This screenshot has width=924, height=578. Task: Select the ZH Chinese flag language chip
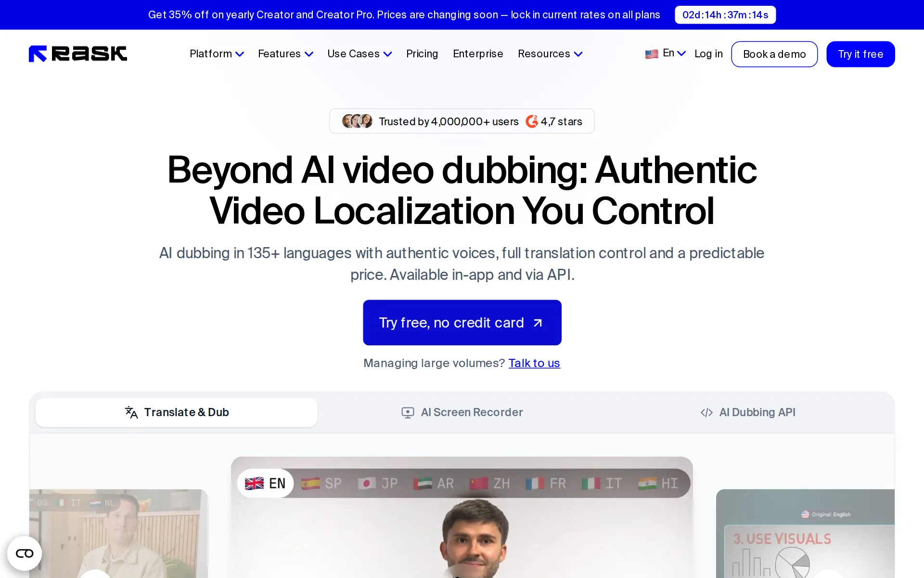pyautogui.click(x=490, y=483)
